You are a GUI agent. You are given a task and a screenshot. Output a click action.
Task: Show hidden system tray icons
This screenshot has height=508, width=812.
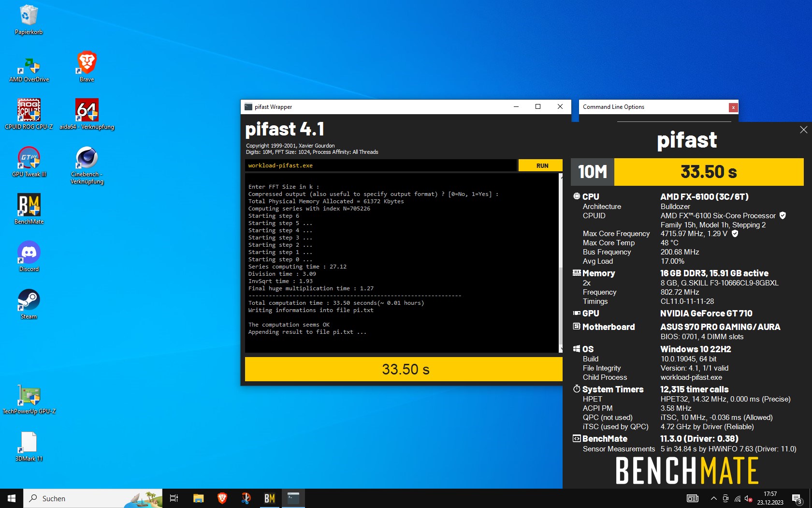click(x=713, y=498)
